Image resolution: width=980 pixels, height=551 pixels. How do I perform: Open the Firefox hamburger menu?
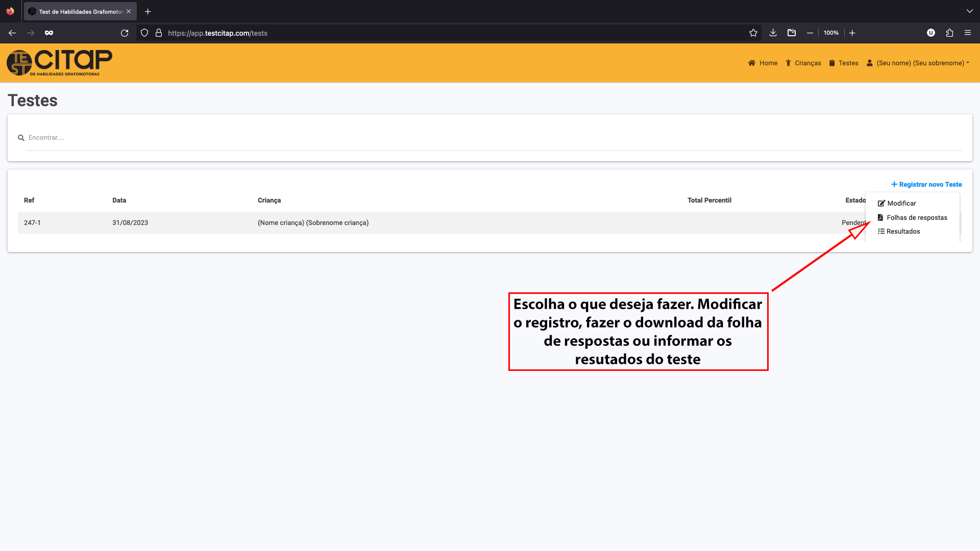[967, 33]
